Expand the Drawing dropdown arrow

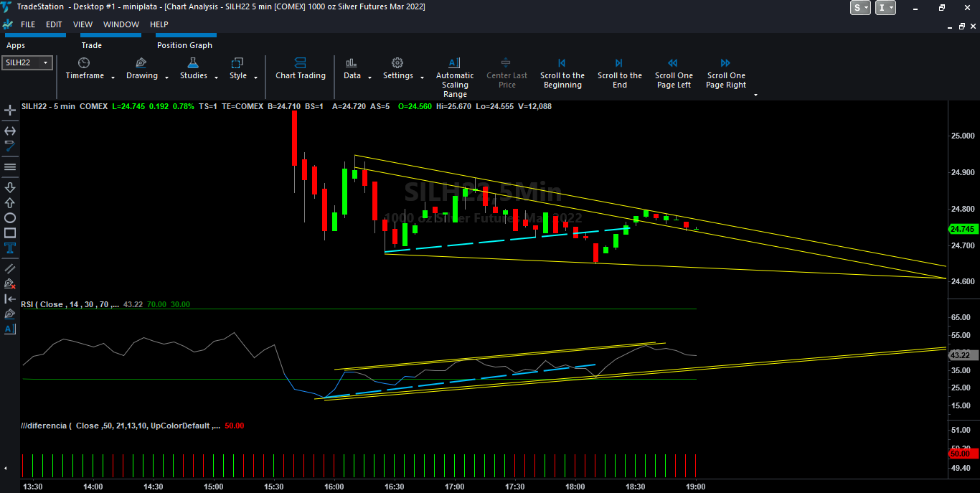coord(166,78)
